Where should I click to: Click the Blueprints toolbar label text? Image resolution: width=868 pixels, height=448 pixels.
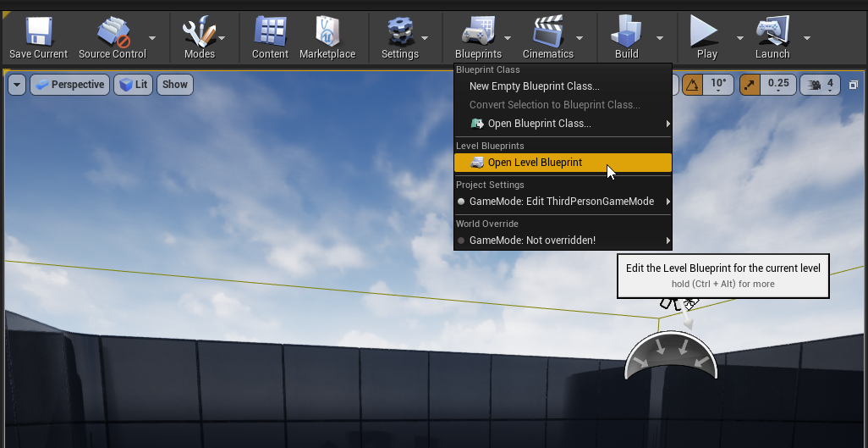478,54
